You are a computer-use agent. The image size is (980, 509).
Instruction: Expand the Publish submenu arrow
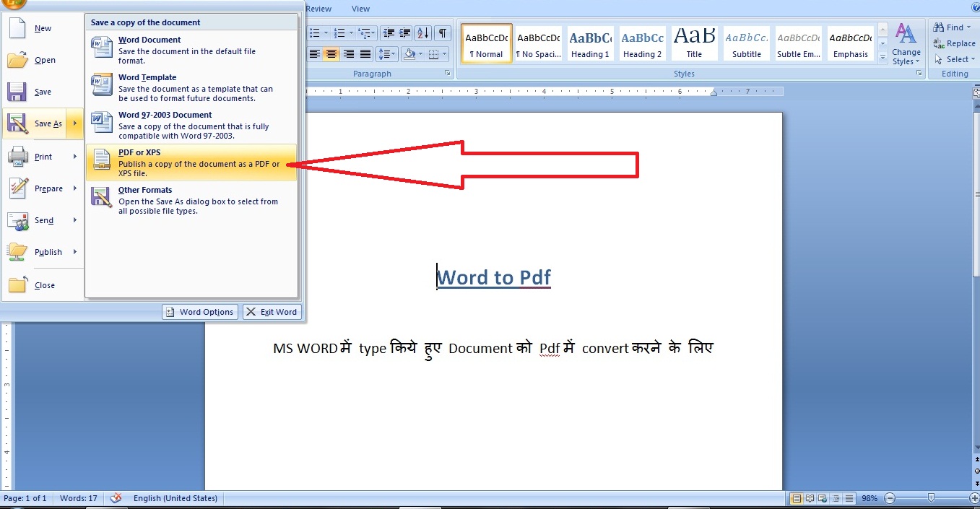75,252
